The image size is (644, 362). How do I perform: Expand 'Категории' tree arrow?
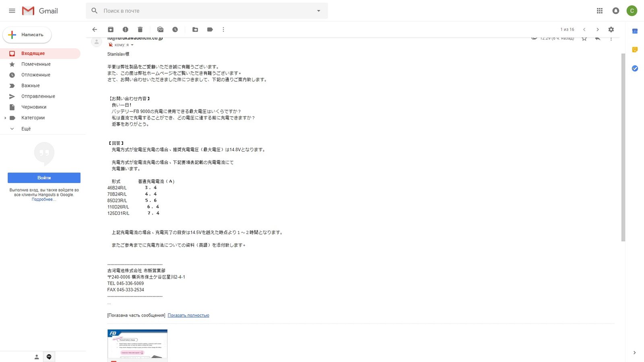(x=5, y=118)
